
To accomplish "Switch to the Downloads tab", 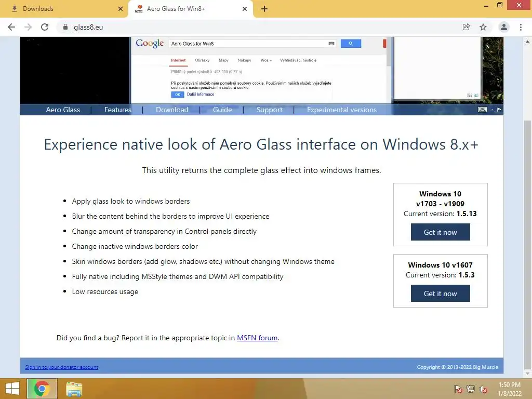I will (x=64, y=9).
